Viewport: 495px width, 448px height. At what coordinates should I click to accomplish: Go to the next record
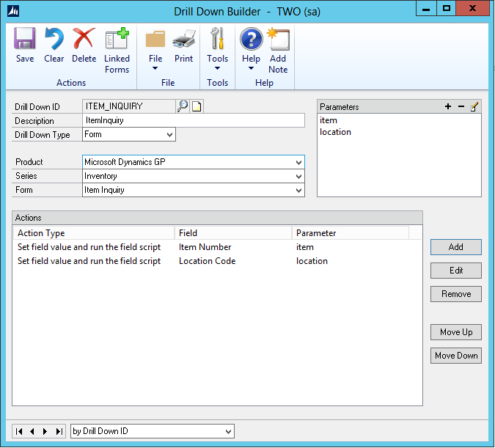click(x=45, y=431)
